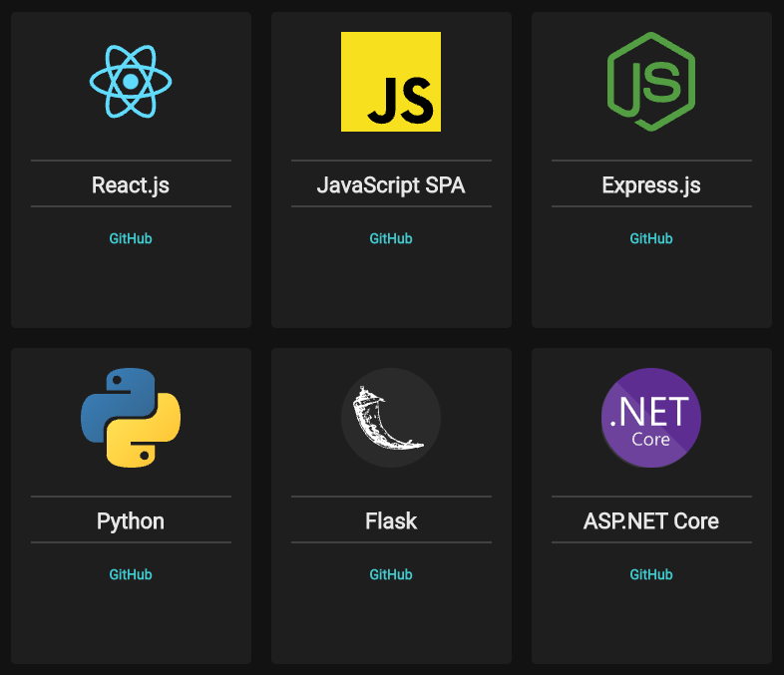Select the Flask card title

click(x=391, y=521)
